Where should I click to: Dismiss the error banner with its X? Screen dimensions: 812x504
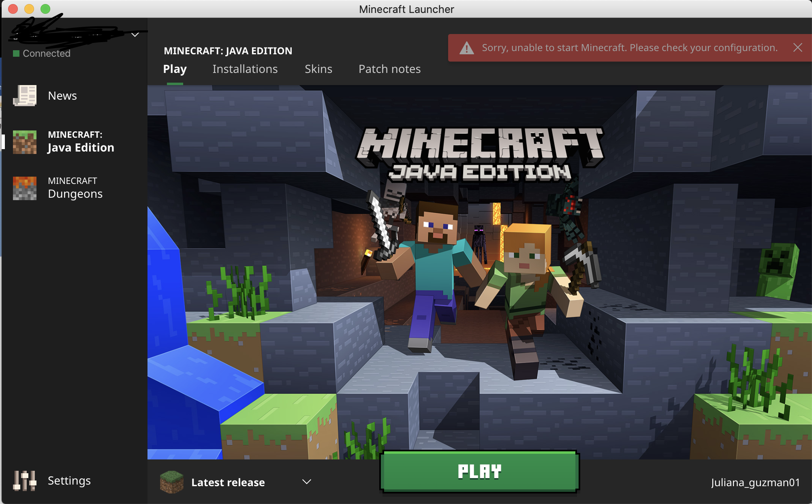(797, 48)
